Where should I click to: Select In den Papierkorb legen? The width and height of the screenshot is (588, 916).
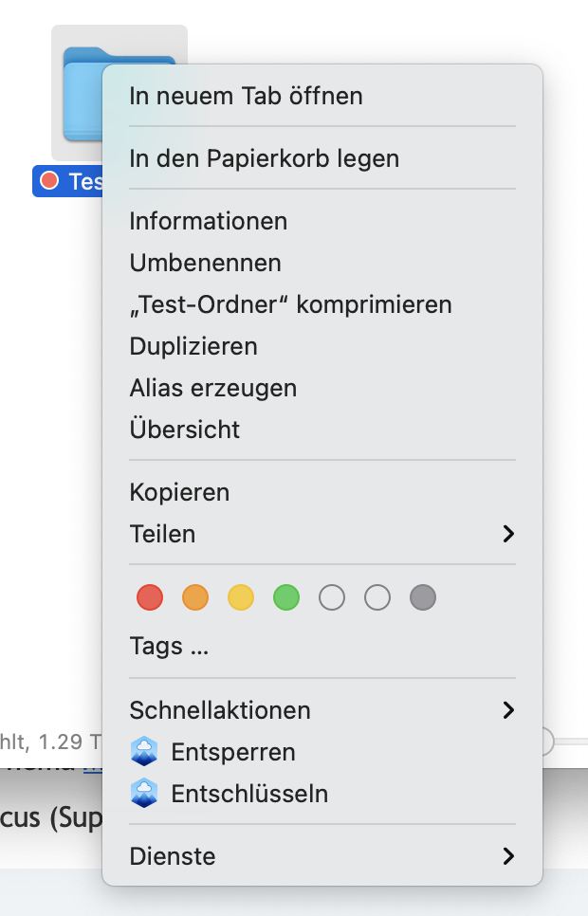264,158
